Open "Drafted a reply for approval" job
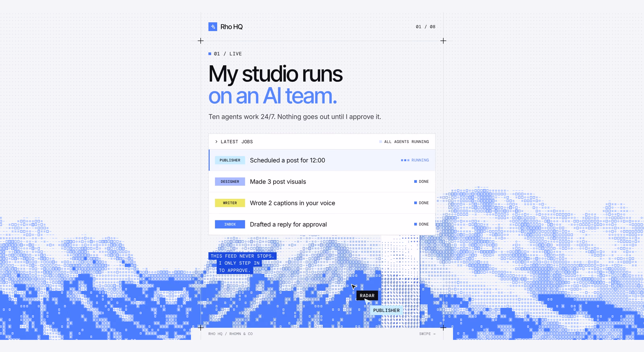 pos(288,224)
